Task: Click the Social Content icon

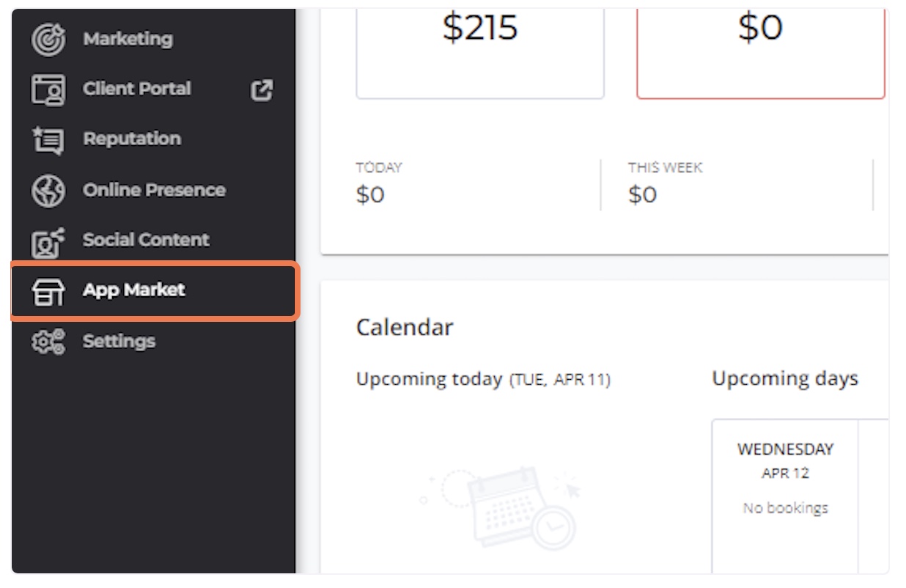Action: point(48,241)
